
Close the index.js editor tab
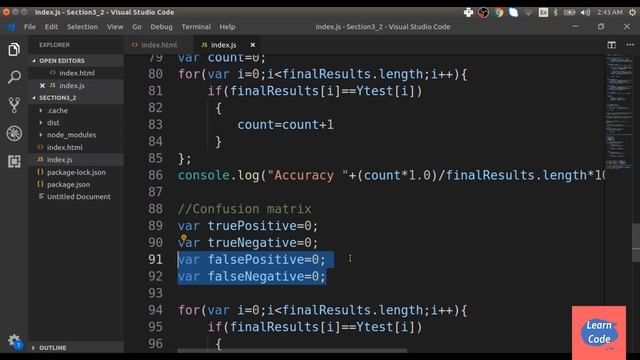point(253,45)
